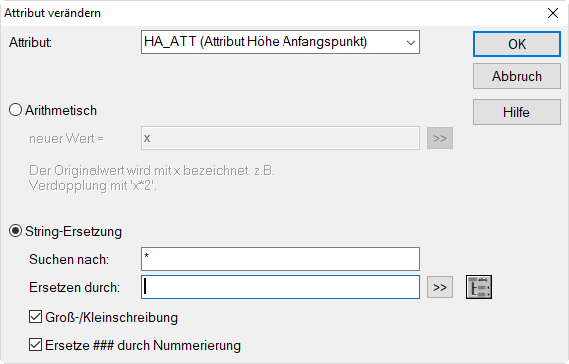Click the Suchen nach label
Viewport: 569px width, 364px height.
69,259
